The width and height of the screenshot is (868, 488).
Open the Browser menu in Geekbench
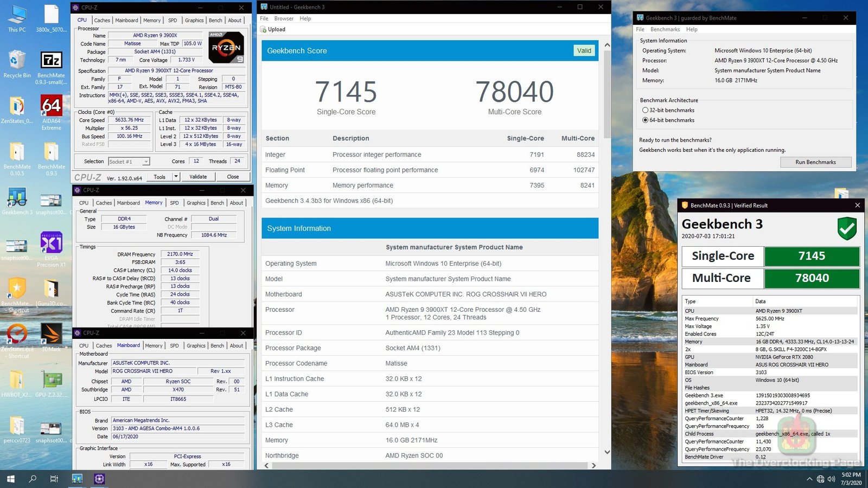(284, 18)
